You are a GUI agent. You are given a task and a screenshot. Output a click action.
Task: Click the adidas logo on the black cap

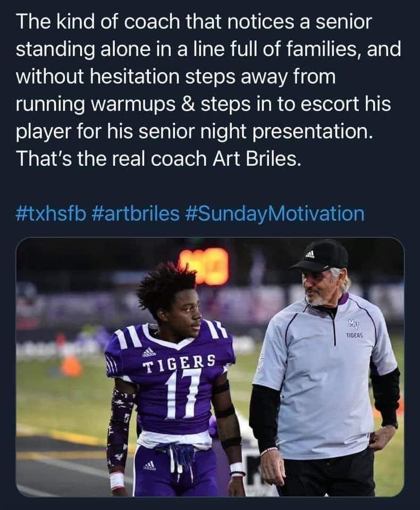[309, 254]
